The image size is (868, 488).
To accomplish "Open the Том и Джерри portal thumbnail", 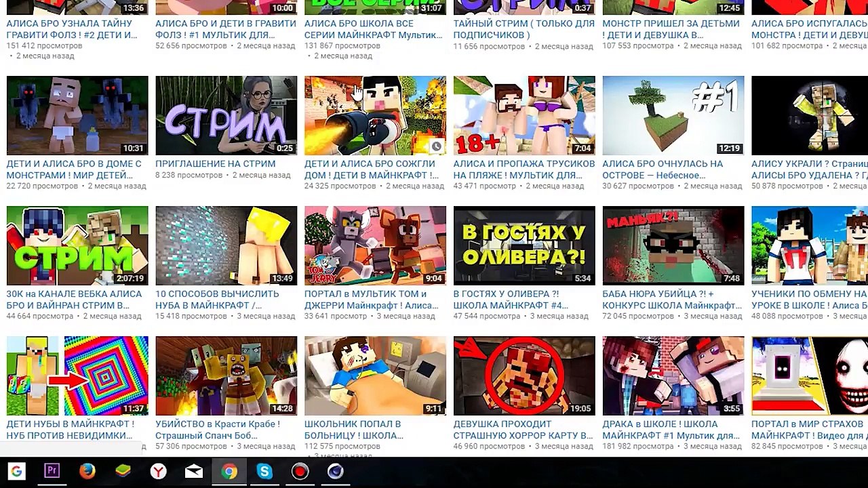I will pos(375,245).
